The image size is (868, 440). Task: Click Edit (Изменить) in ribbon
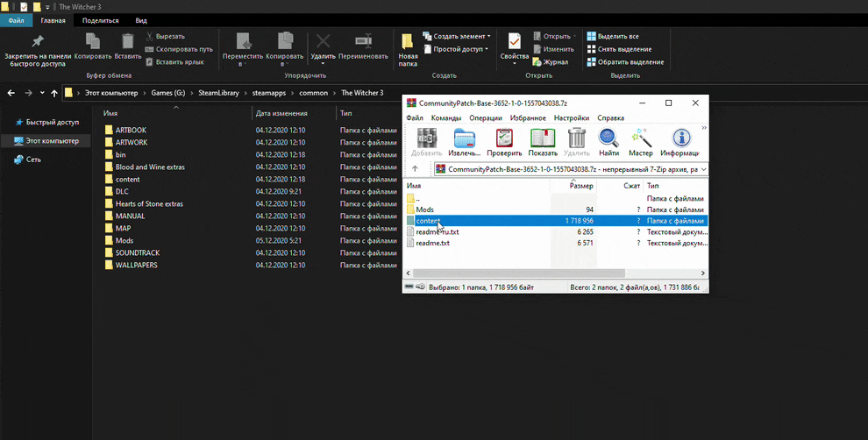tap(553, 49)
